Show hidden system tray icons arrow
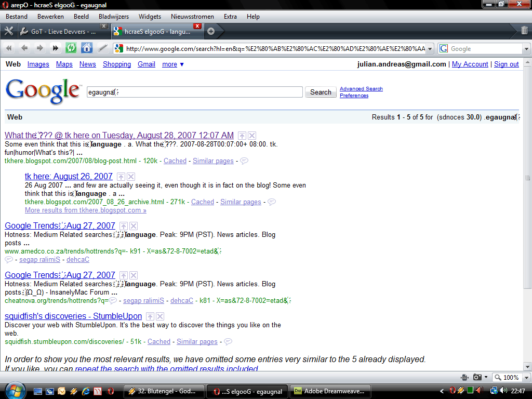This screenshot has height=399, width=532. click(442, 391)
